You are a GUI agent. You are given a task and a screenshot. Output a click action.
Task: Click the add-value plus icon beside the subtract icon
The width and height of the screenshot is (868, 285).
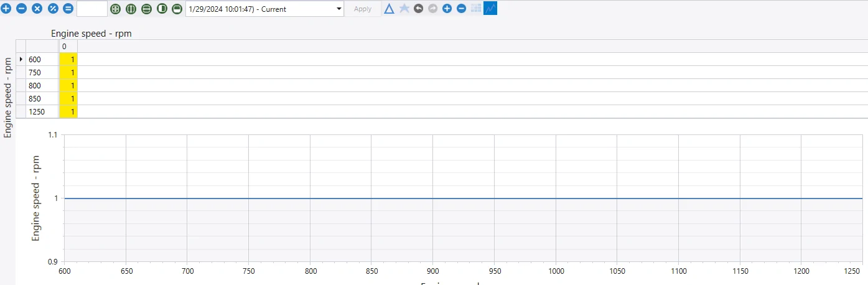[x=6, y=9]
